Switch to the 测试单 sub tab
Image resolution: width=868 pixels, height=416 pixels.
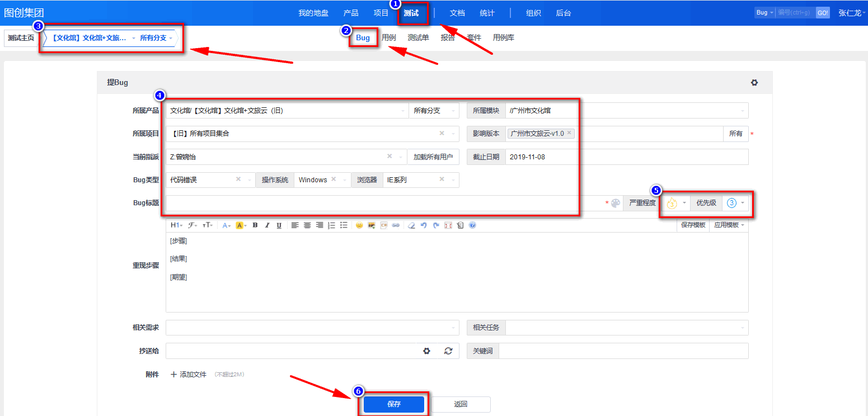(419, 38)
